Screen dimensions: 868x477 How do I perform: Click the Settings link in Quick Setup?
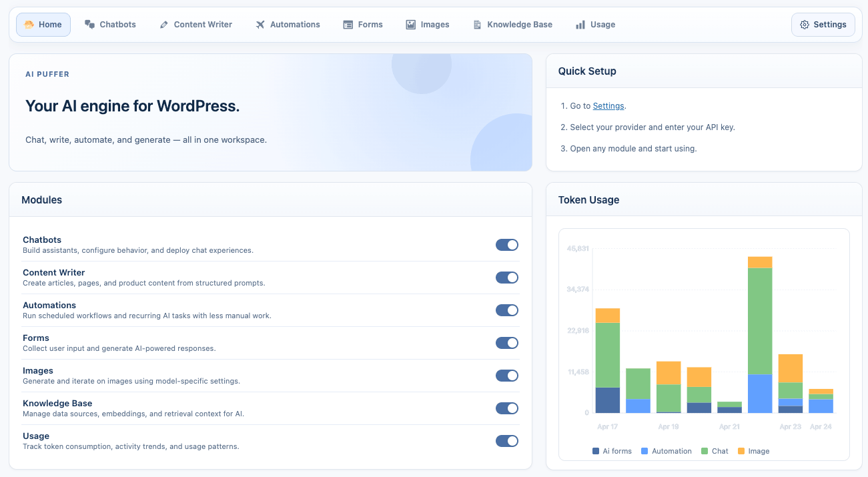coord(608,105)
